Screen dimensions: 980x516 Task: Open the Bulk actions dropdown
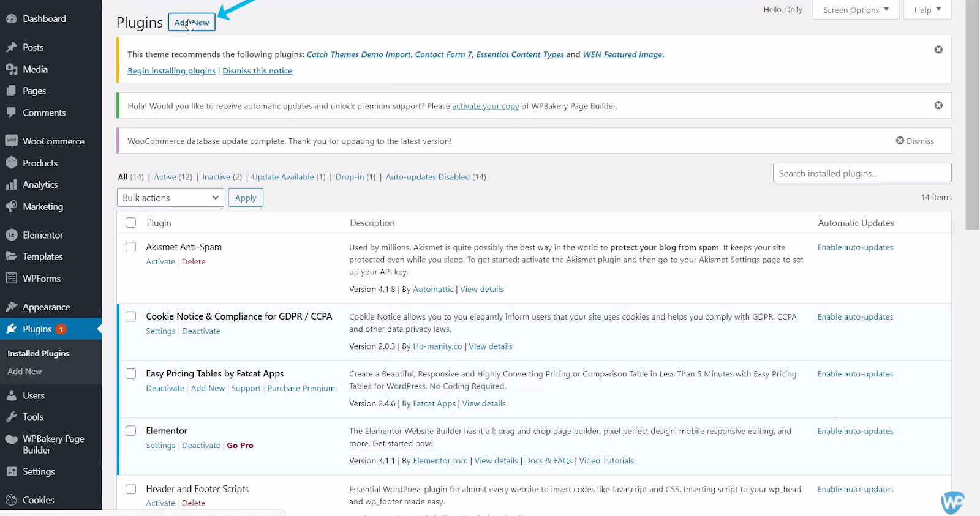tap(170, 198)
